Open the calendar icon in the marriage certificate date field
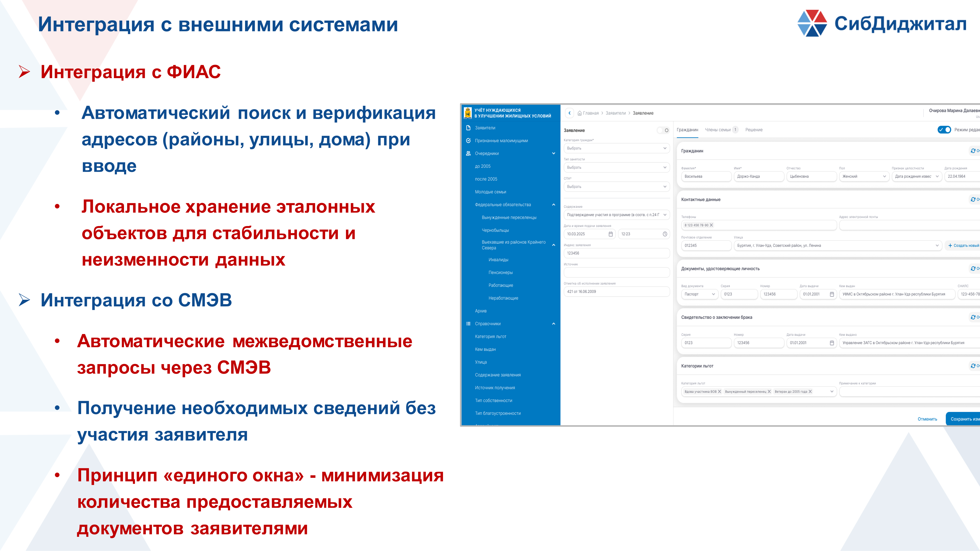Screen dimensions: 980x551 coord(832,343)
